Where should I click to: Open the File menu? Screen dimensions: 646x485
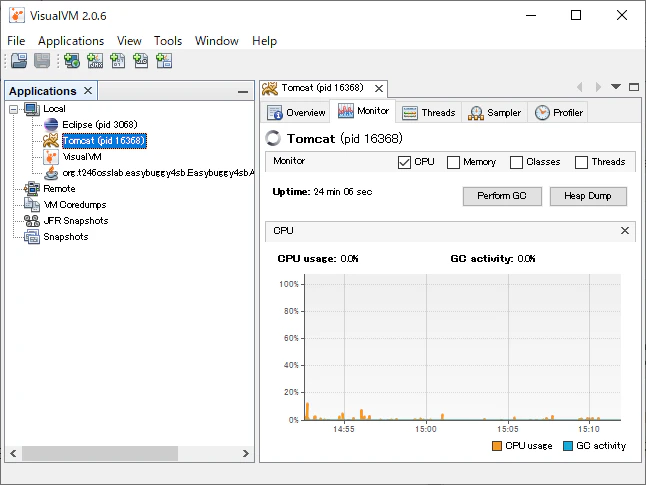coord(16,41)
